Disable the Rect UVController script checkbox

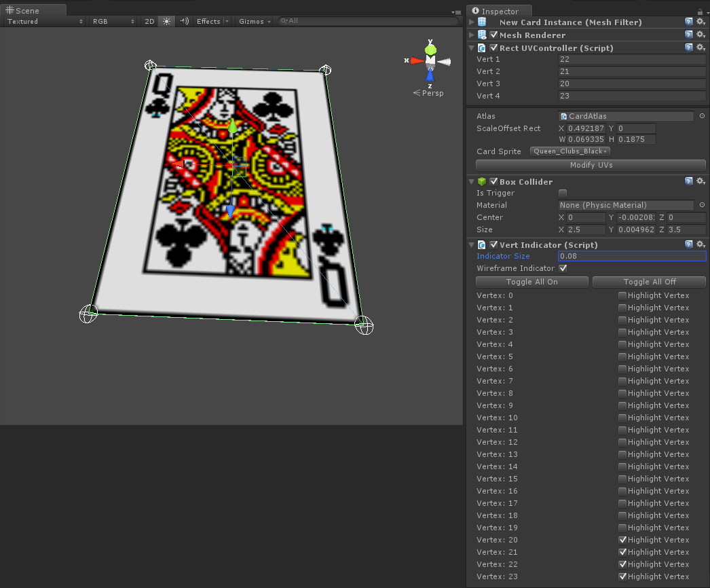(x=493, y=48)
